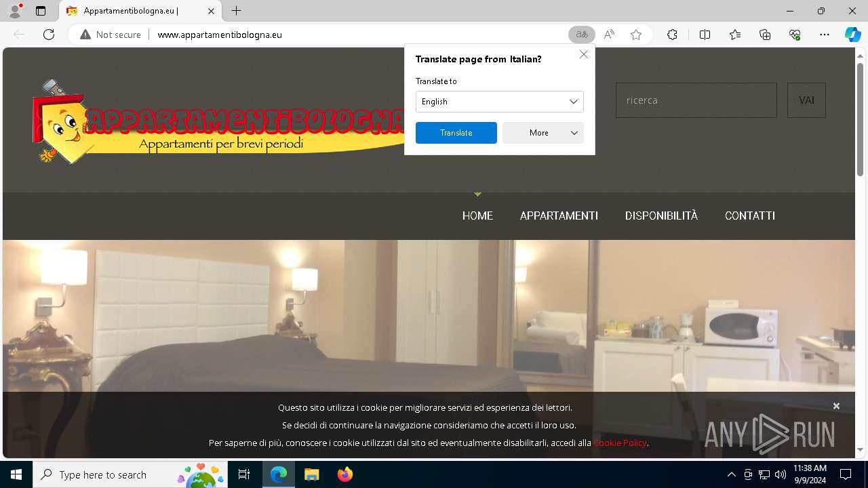Open the Collections icon
The image size is (868, 488).
[x=765, y=35]
